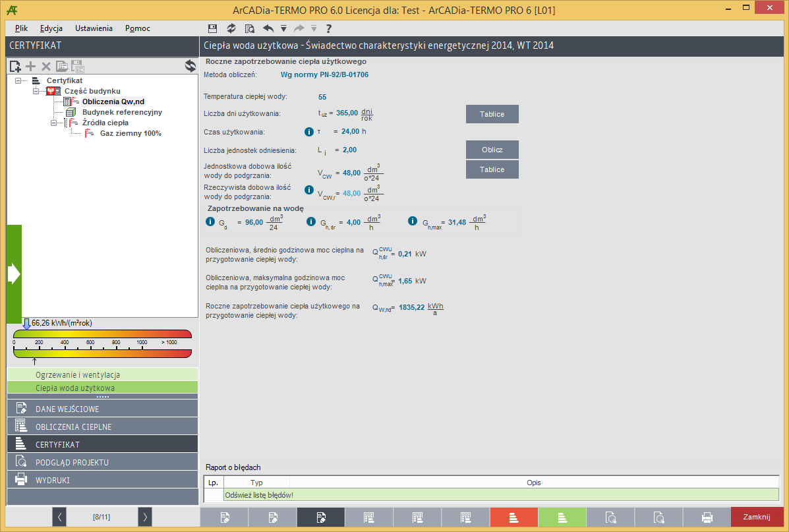Open the WYDRUKI section
This screenshot has width=789, height=532.
coord(103,480)
